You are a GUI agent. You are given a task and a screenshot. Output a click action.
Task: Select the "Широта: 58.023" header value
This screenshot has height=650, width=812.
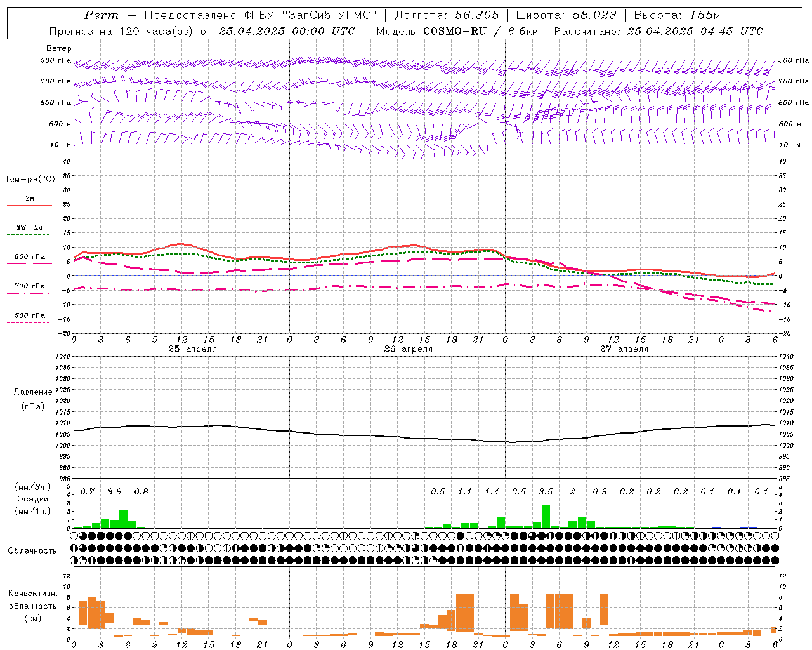[x=566, y=15]
